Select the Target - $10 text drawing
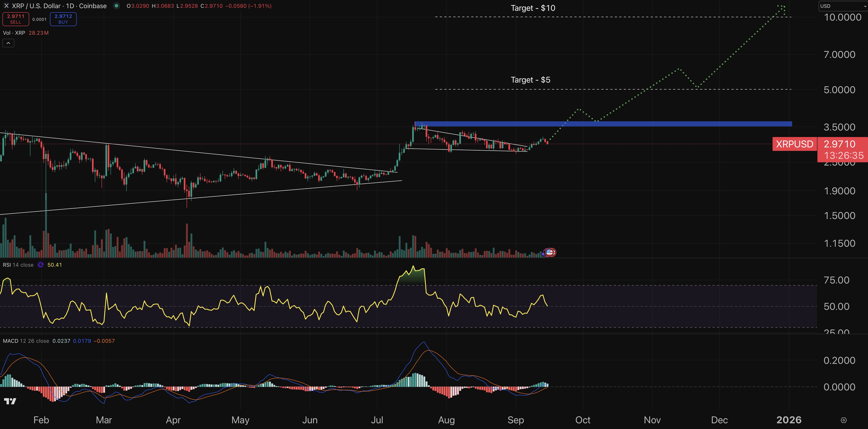Screen dimensions: 868x429 533,8
